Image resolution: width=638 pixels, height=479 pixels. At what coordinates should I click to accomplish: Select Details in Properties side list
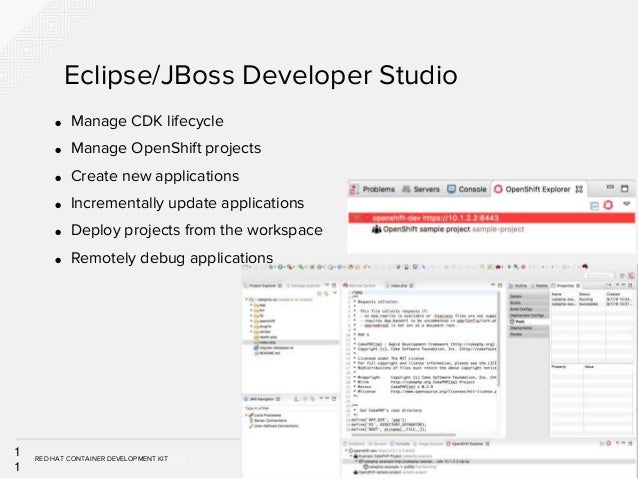(529, 296)
